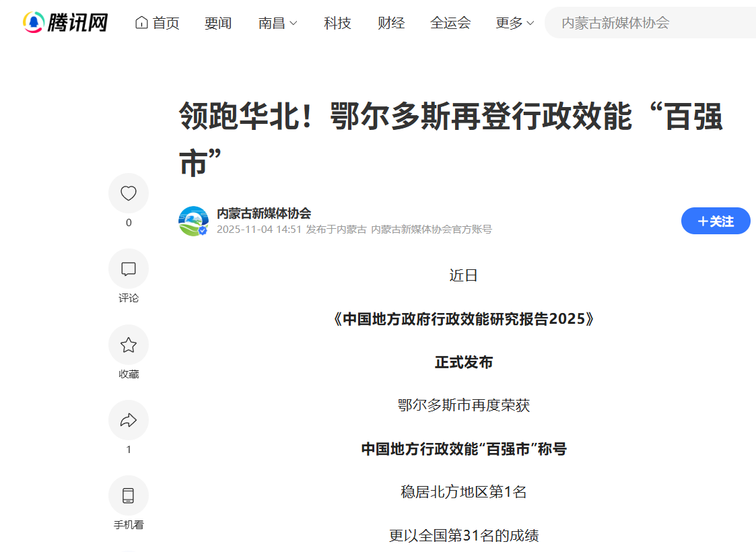Click the publish time 2025-11-04 14:51

coord(259,230)
